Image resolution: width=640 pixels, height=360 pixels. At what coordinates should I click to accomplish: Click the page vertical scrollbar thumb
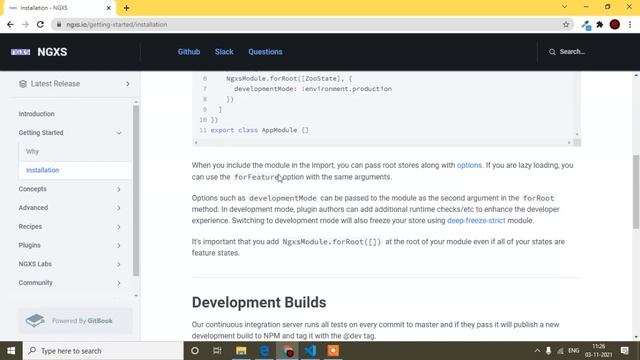click(x=636, y=192)
